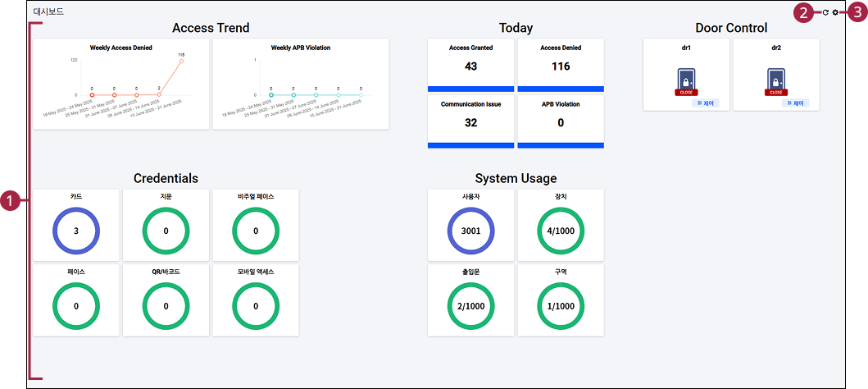The image size is (868, 389).
Task: Click the dr1 locked door icon
Action: click(686, 80)
